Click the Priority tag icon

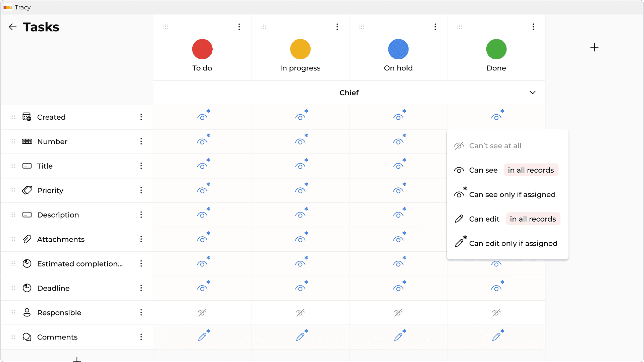27,190
